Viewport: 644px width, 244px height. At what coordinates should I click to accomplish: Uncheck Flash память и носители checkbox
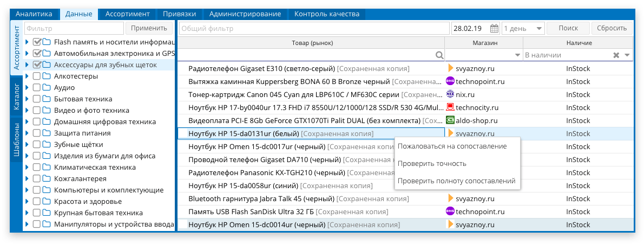pyautogui.click(x=37, y=42)
